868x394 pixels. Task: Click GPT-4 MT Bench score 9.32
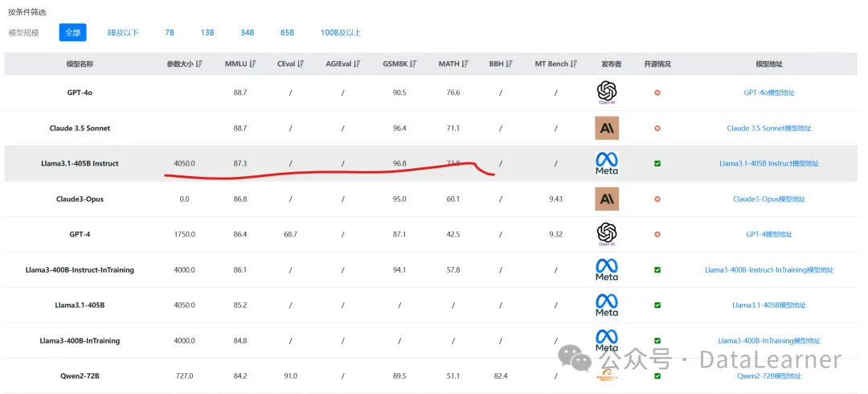(x=555, y=235)
